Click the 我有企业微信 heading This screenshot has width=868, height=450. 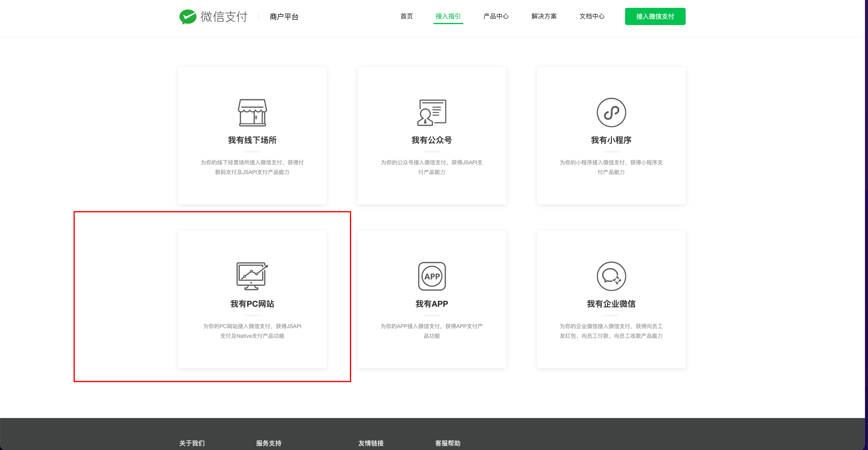click(611, 304)
